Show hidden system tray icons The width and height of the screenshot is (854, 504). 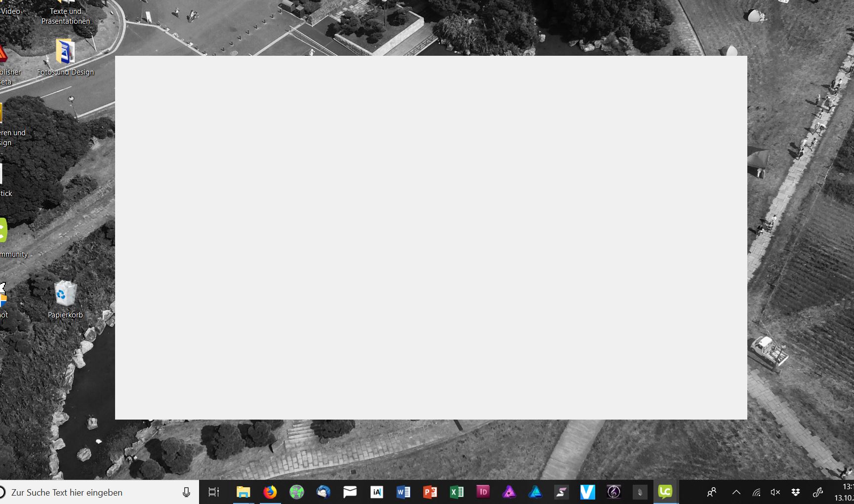(736, 492)
